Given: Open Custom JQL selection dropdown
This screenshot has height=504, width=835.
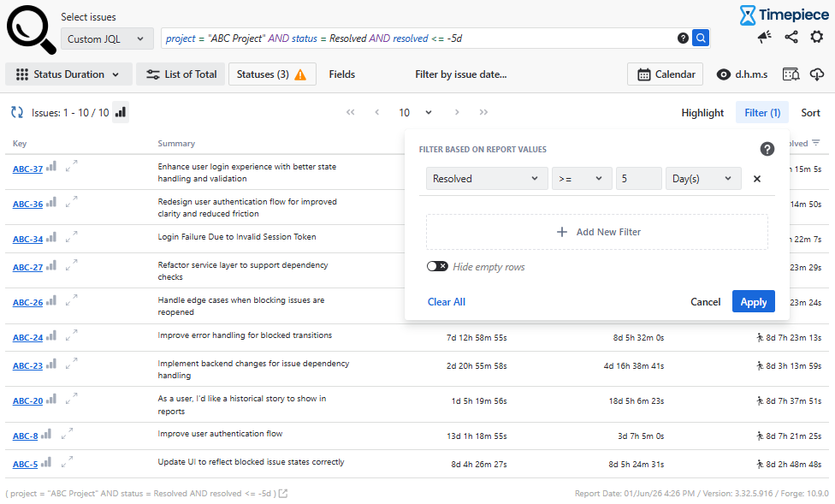Looking at the screenshot, I should (107, 39).
